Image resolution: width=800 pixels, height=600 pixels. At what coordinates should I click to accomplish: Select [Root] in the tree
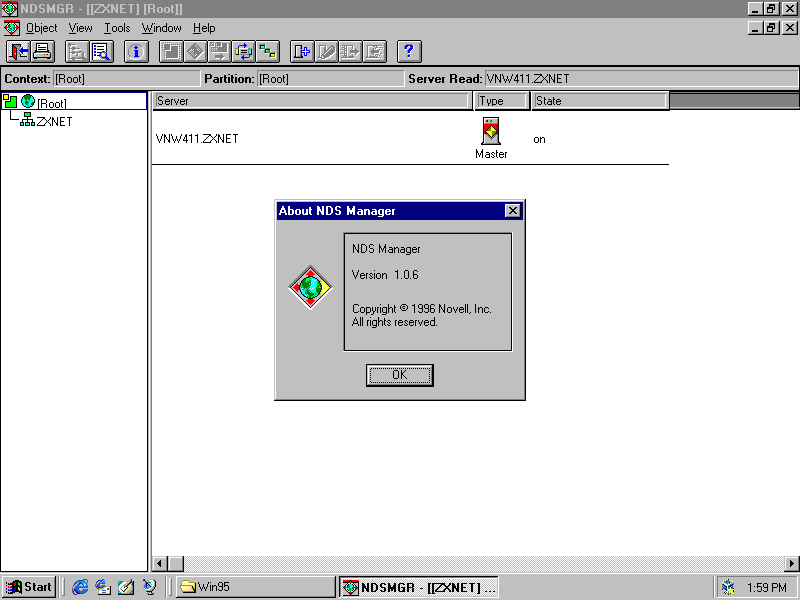pyautogui.click(x=52, y=104)
